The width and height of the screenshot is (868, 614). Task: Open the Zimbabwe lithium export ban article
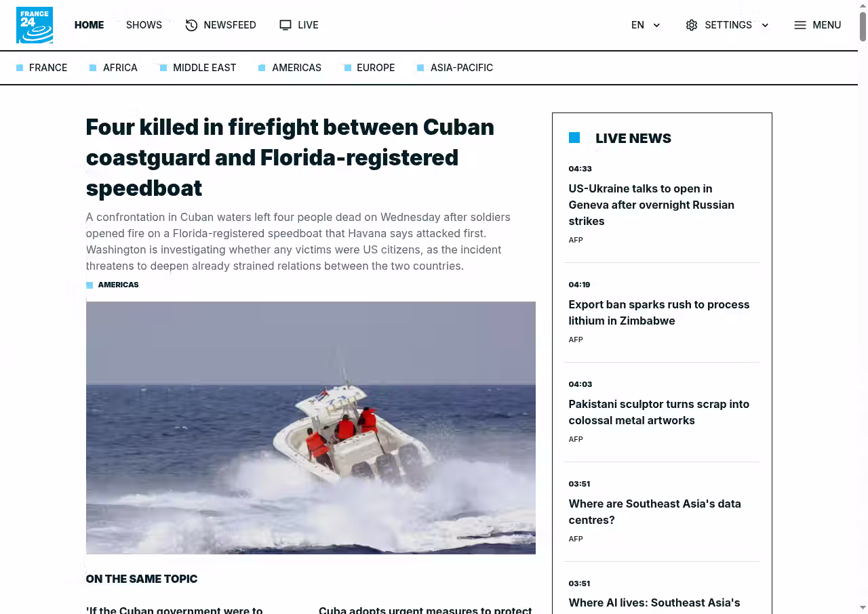[x=658, y=312]
